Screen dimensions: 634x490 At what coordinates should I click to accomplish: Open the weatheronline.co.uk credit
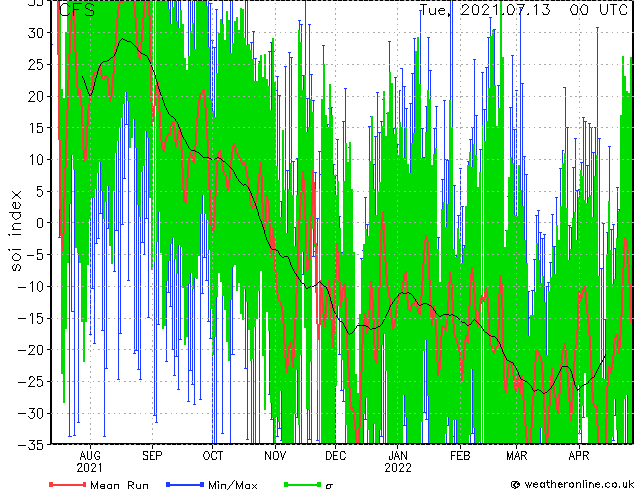[x=572, y=484]
